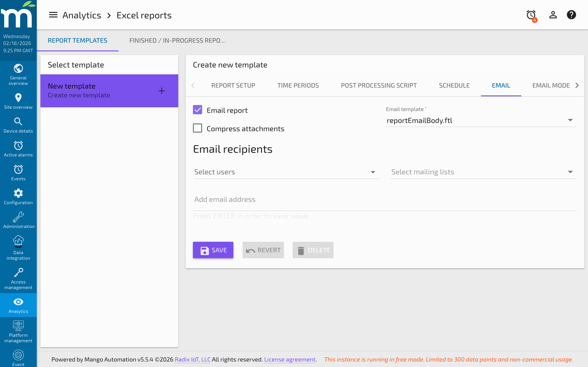588x367 pixels.
Task: Select Device details in the sidebar
Action: pos(18,125)
